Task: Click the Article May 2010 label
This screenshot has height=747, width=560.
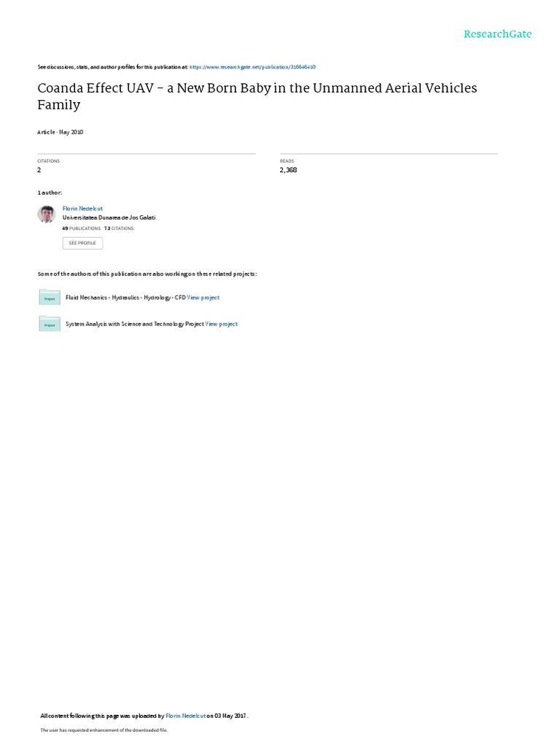Action: click(x=61, y=132)
